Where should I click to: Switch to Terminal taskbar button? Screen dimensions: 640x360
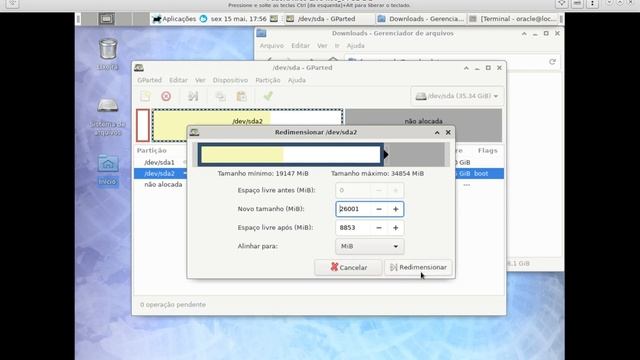[x=513, y=19]
